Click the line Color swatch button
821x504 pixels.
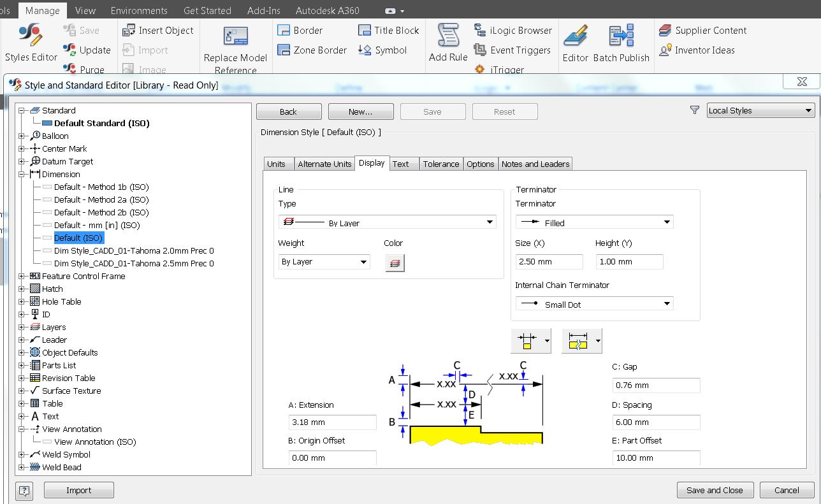(x=395, y=263)
